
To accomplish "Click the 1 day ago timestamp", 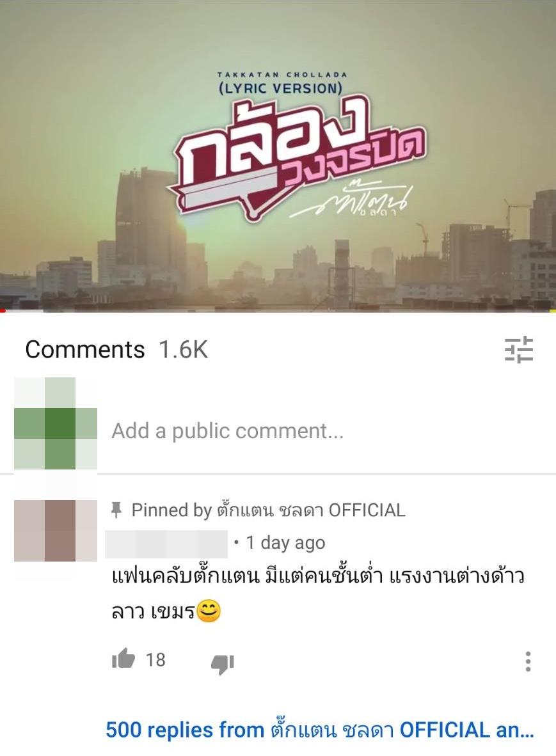I will coord(285,543).
